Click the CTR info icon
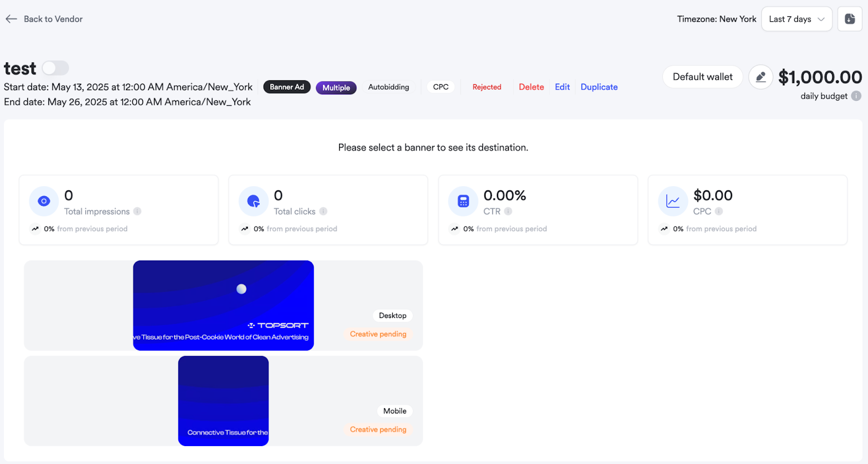The width and height of the screenshot is (868, 464). click(x=508, y=211)
